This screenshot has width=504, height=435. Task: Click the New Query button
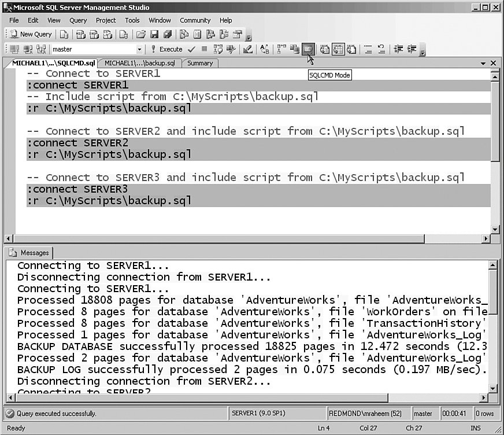point(31,34)
